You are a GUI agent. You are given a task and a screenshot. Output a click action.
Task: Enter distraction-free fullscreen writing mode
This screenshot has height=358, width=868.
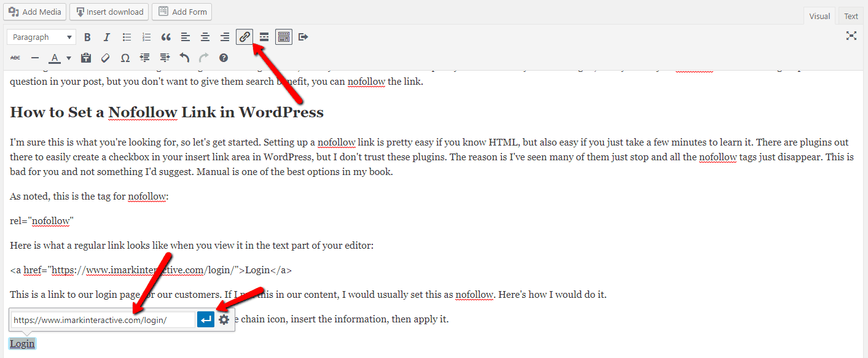coord(851,36)
